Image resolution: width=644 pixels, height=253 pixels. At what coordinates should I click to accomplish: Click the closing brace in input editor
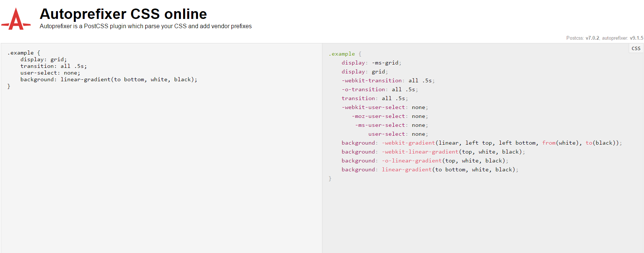click(9, 86)
